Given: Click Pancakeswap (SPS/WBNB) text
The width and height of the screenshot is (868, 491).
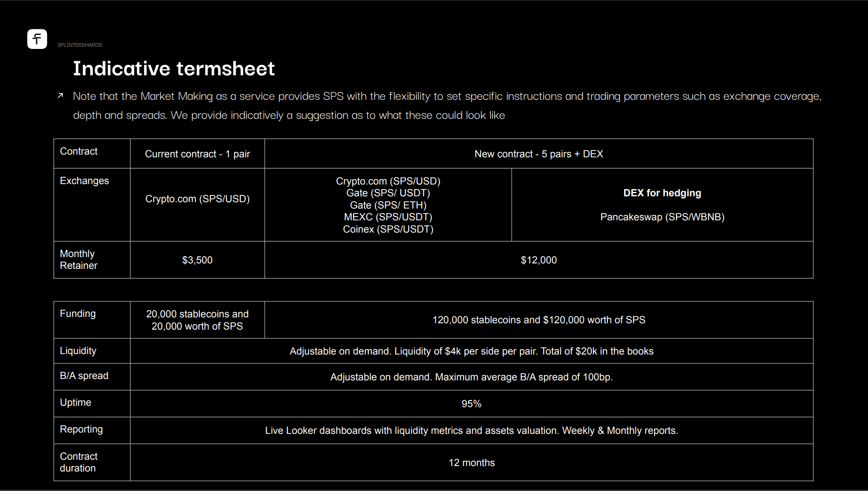Looking at the screenshot, I should pyautogui.click(x=662, y=217).
